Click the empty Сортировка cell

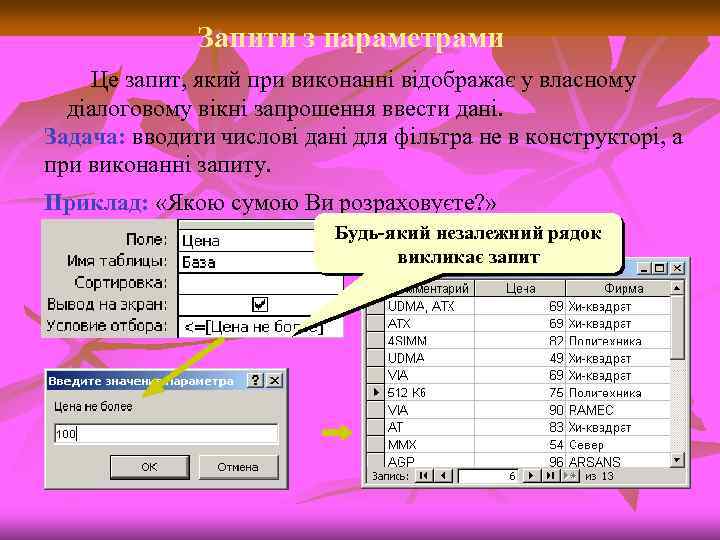click(260, 284)
